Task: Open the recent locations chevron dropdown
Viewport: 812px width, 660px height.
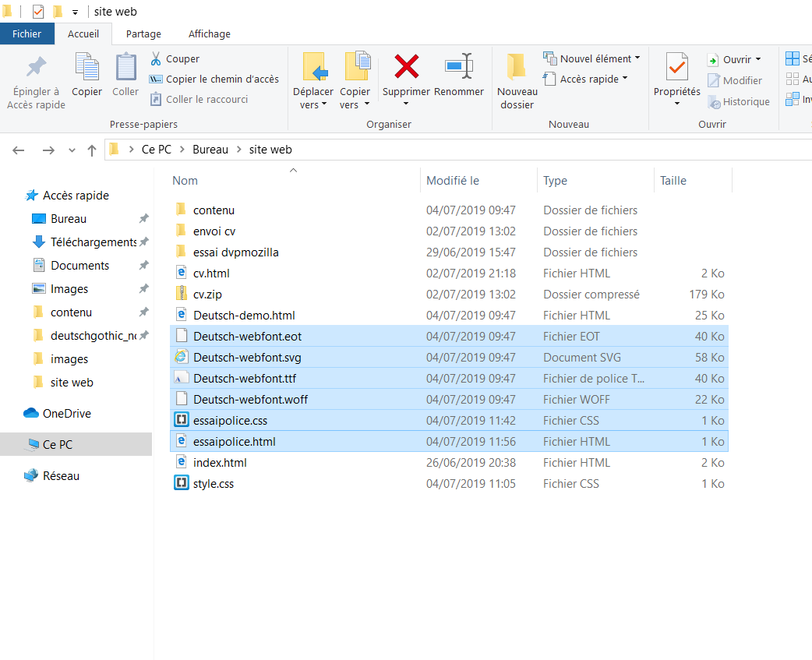Action: click(x=72, y=150)
